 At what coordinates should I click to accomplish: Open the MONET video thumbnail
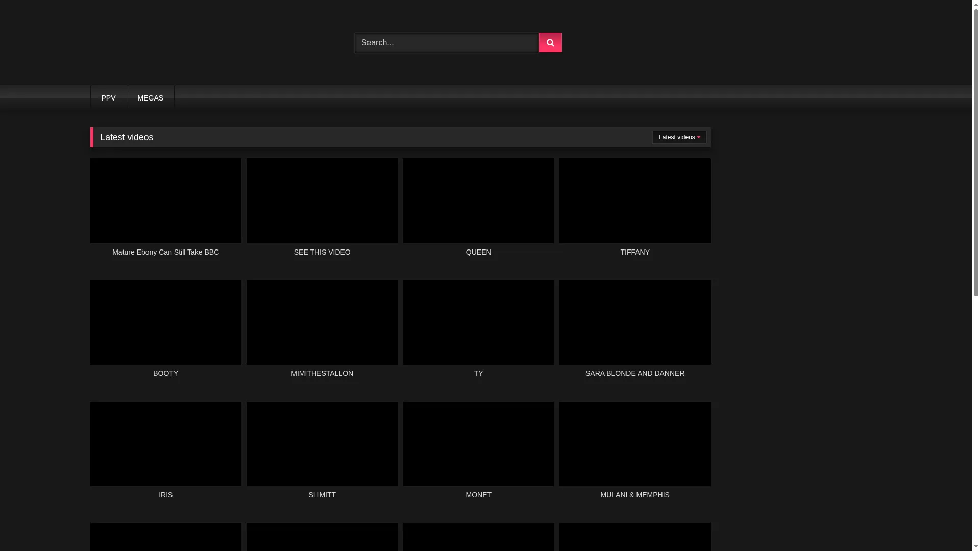coord(478,444)
